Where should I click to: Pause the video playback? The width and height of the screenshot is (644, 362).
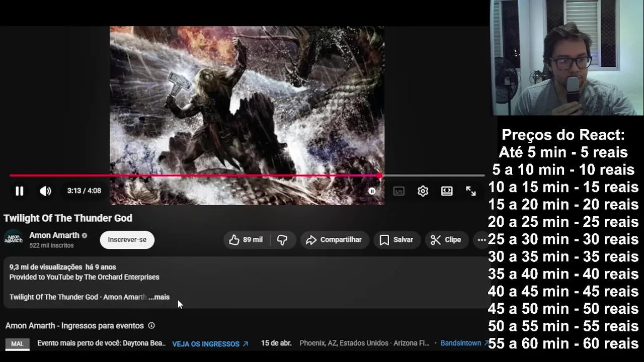19,191
